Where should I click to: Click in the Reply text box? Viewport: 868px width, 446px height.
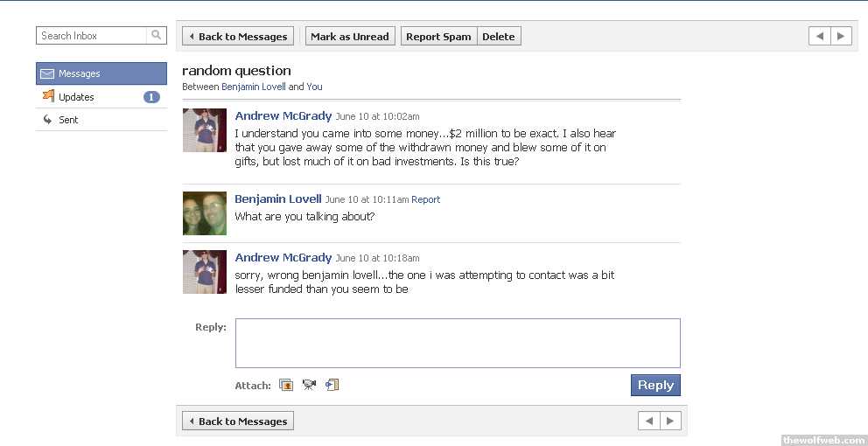tap(458, 343)
